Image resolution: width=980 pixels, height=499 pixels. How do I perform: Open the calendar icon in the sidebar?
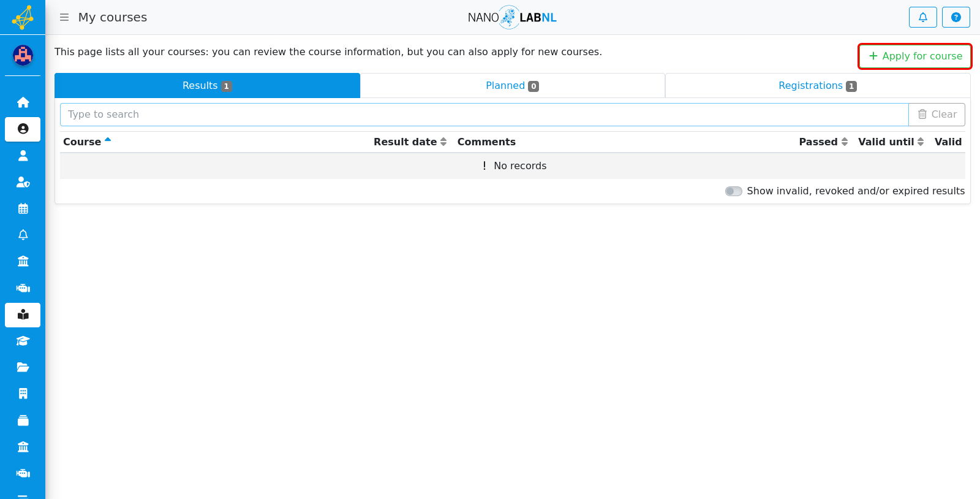23,208
